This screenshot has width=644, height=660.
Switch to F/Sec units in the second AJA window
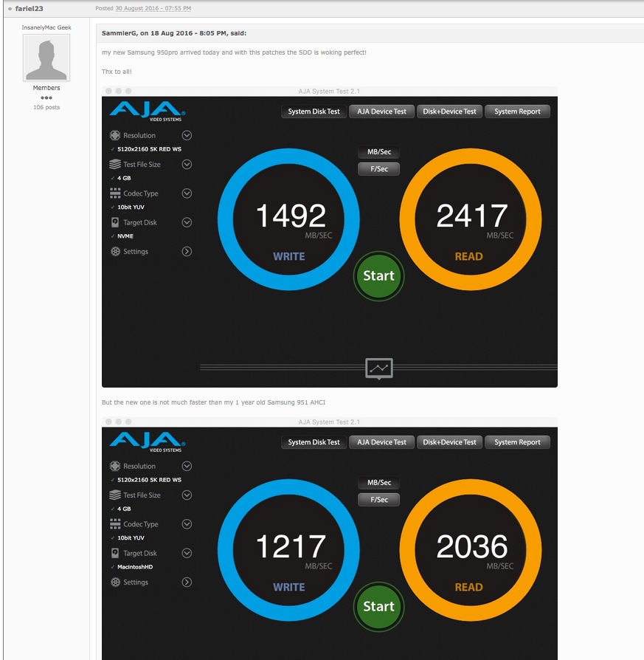[x=379, y=500]
